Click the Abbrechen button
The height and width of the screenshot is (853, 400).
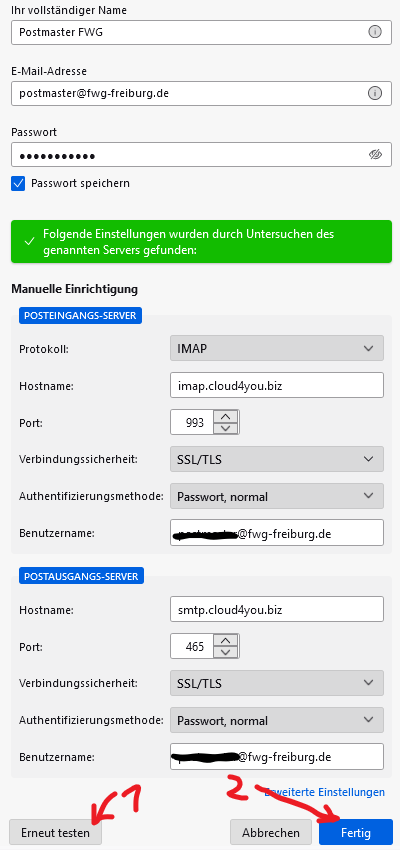(270, 832)
